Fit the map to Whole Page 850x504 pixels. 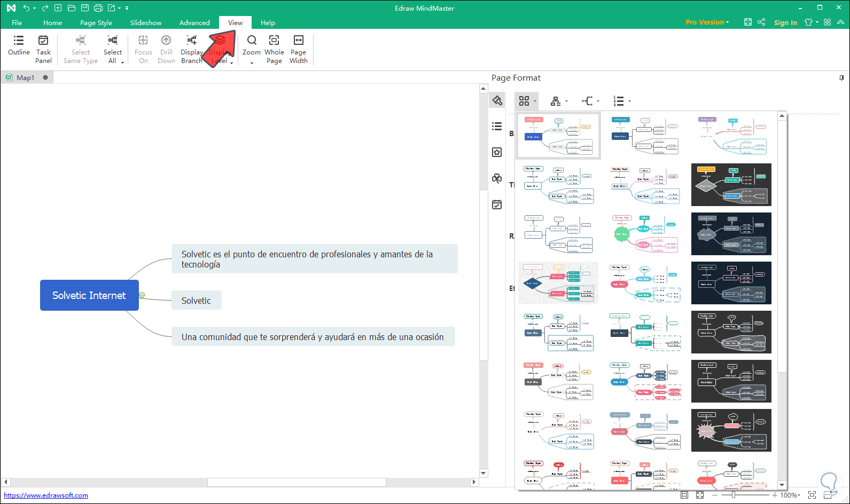tap(274, 49)
